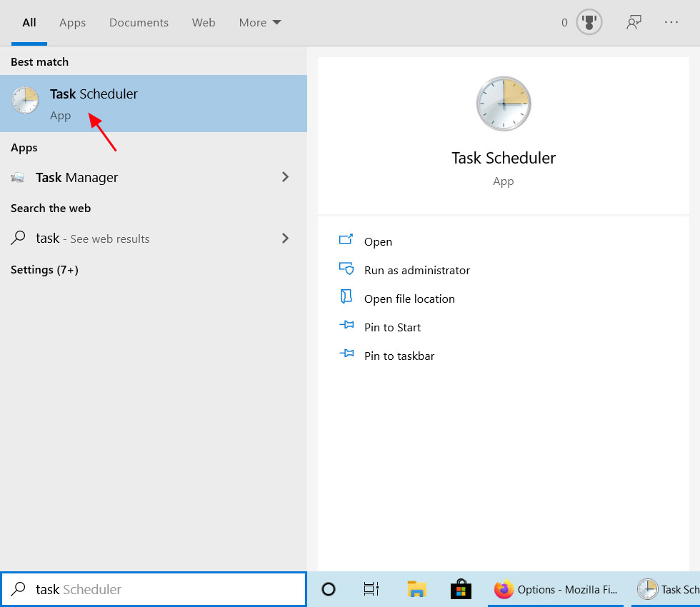Switch to Task Scheduler taskbar window
This screenshot has width=700, height=607.
tap(666, 589)
